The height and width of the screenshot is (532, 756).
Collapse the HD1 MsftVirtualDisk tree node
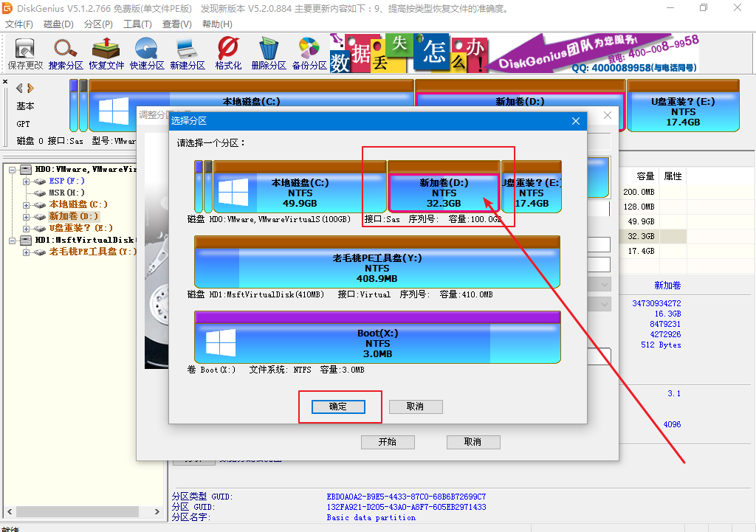[x=12, y=241]
